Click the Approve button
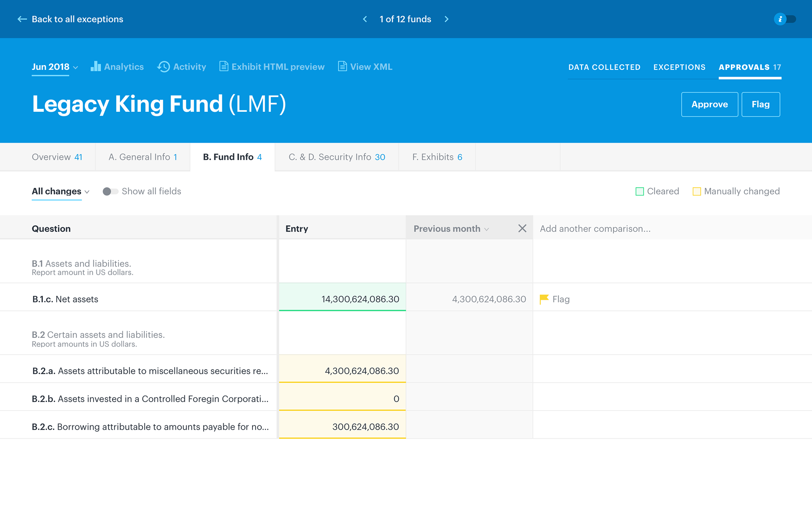Image resolution: width=812 pixels, height=508 pixels. pos(709,105)
